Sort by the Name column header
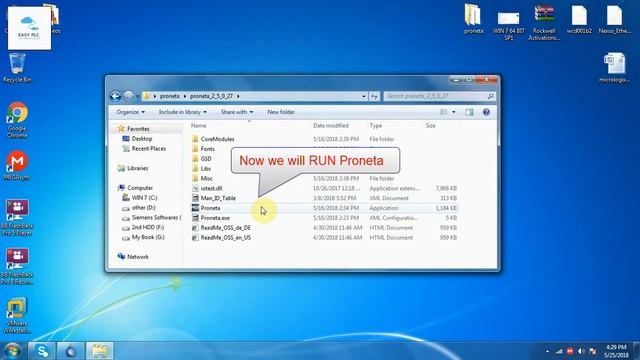The image size is (640, 360). point(198,126)
